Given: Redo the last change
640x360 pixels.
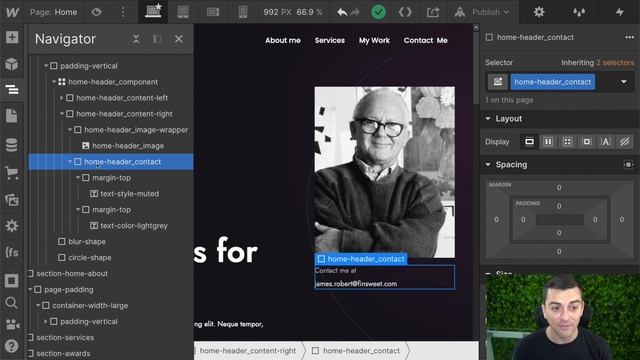Looking at the screenshot, I should pos(355,12).
